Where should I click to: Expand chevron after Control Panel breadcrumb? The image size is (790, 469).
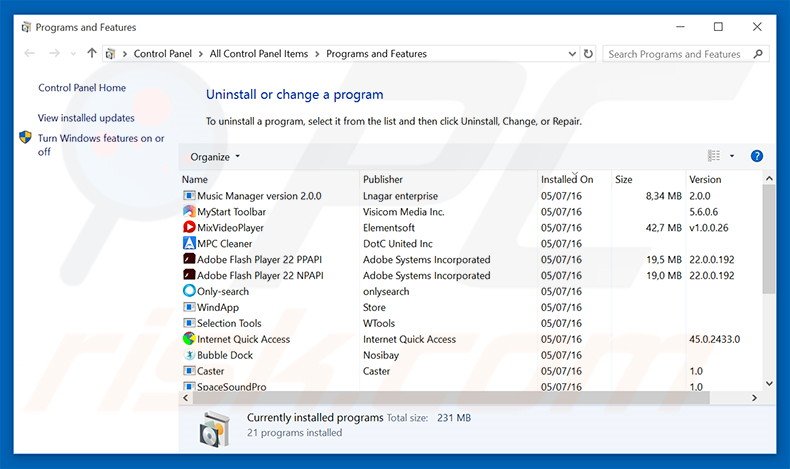[x=201, y=53]
